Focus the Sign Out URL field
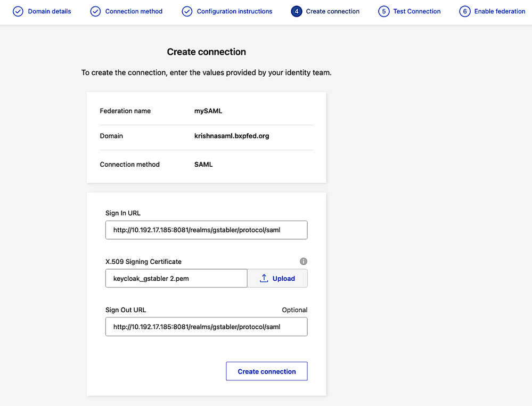 pyautogui.click(x=206, y=327)
